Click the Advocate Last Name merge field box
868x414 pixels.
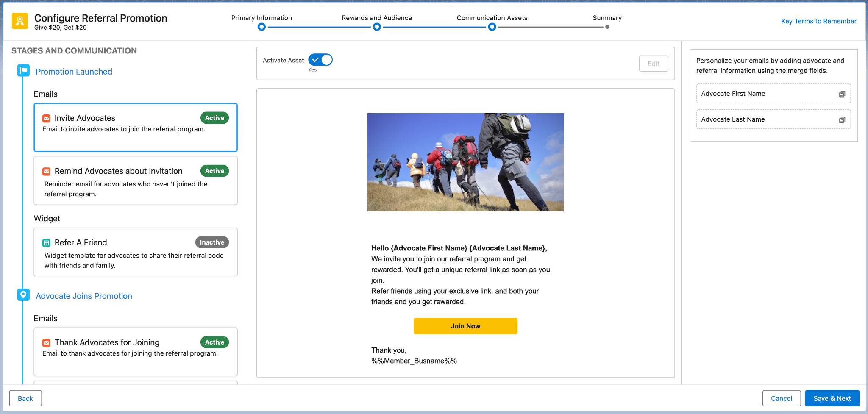(x=773, y=119)
